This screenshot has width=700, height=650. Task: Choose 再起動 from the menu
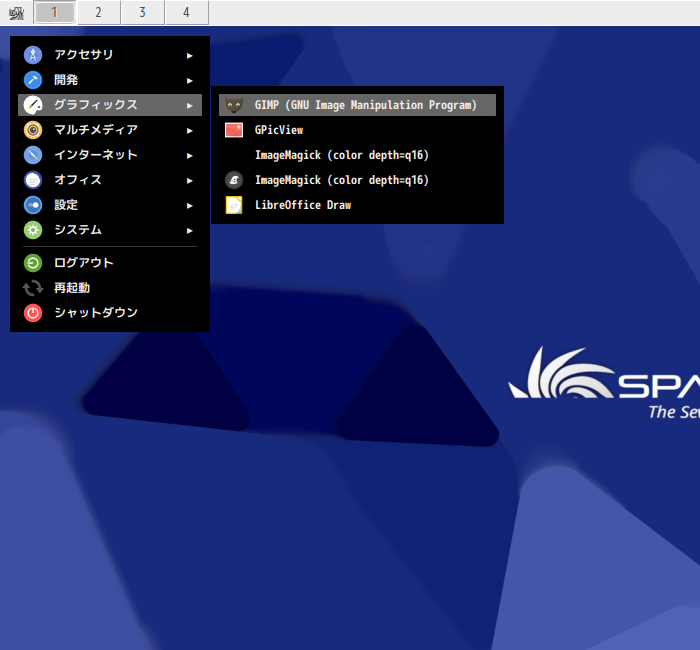point(110,288)
